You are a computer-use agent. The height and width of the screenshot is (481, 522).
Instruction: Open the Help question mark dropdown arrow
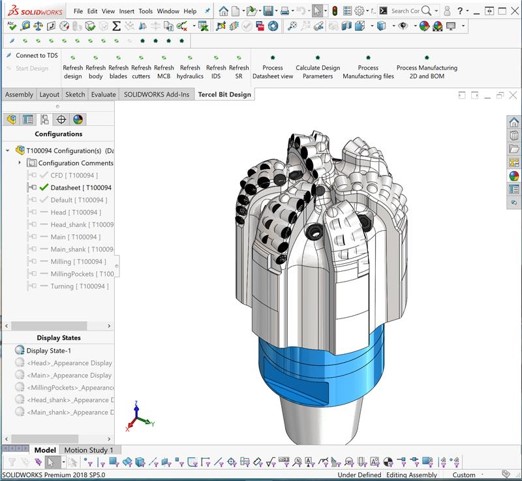[x=467, y=11]
